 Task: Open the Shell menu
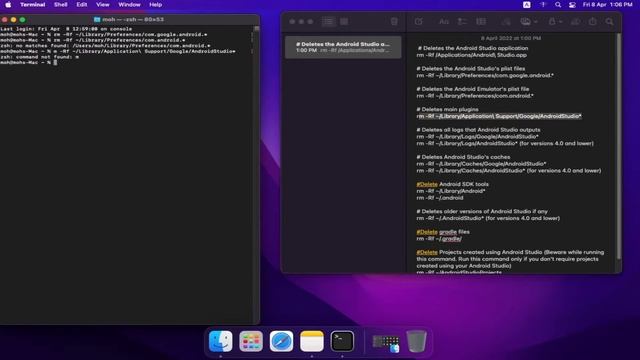pos(60,5)
